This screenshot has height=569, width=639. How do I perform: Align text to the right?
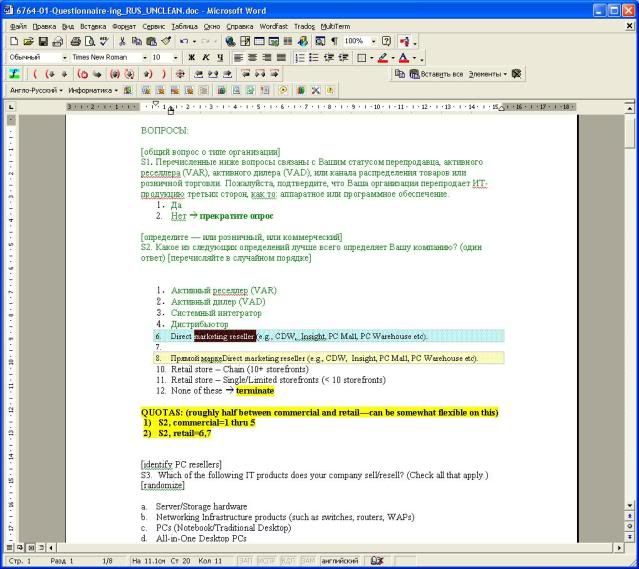267,58
